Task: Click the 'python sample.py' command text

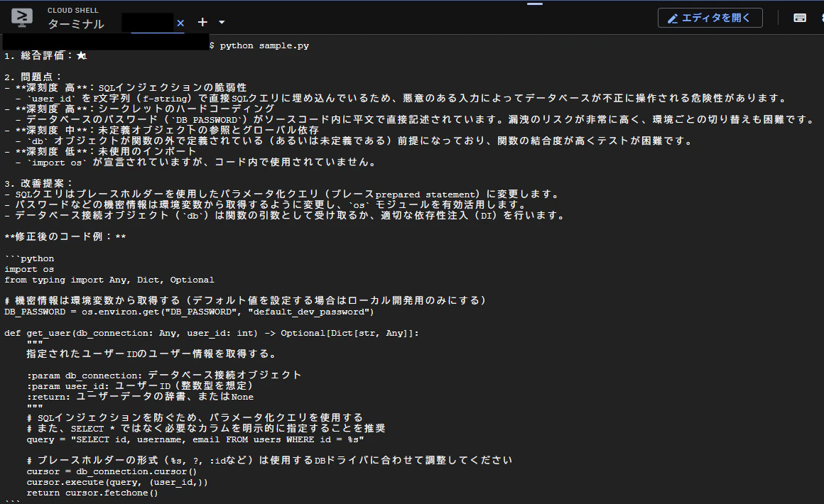Action: coord(264,45)
